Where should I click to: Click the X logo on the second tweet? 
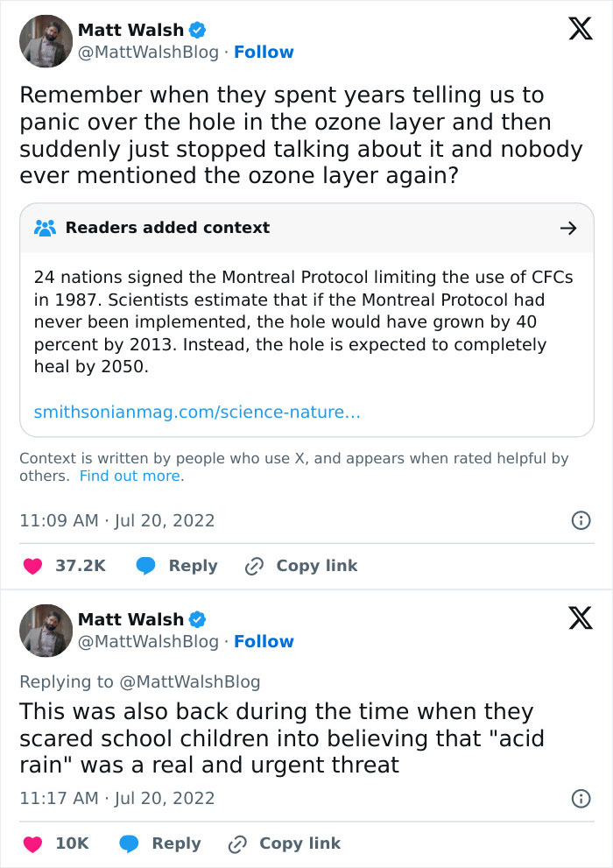pos(580,618)
